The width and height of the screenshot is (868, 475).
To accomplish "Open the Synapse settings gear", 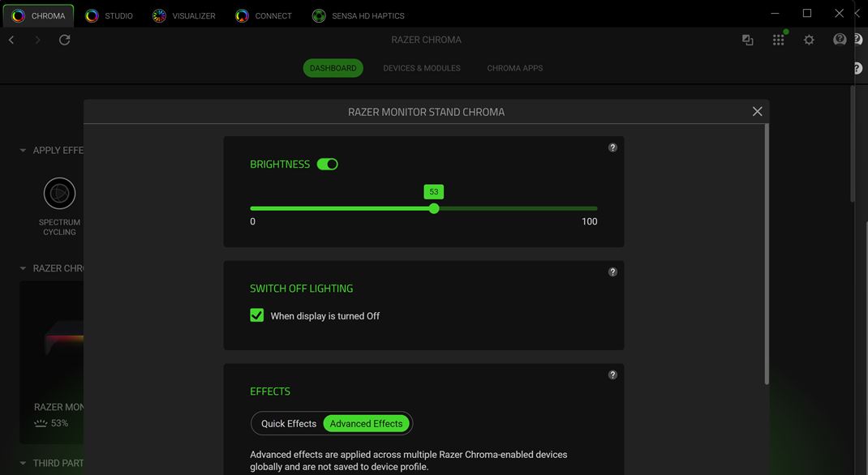I will [808, 39].
